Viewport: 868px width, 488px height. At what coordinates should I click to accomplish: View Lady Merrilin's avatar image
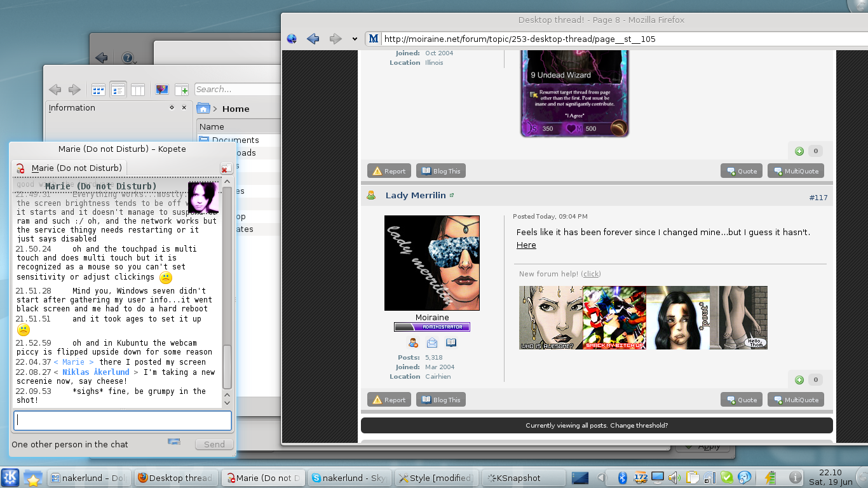click(x=432, y=263)
